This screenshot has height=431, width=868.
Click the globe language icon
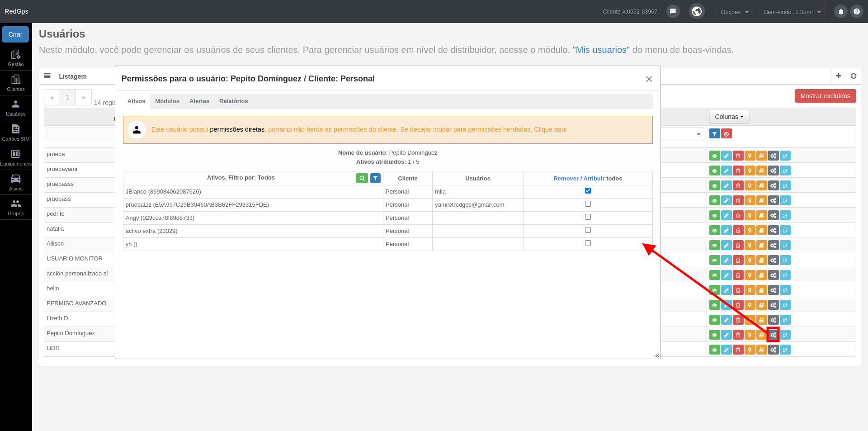point(697,11)
